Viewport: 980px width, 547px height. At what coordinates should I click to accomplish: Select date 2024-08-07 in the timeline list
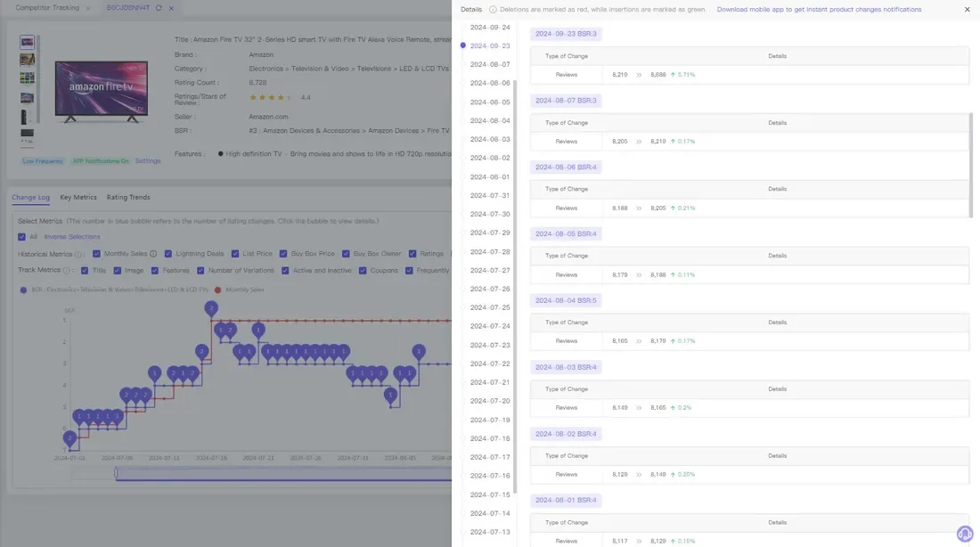[x=490, y=64]
